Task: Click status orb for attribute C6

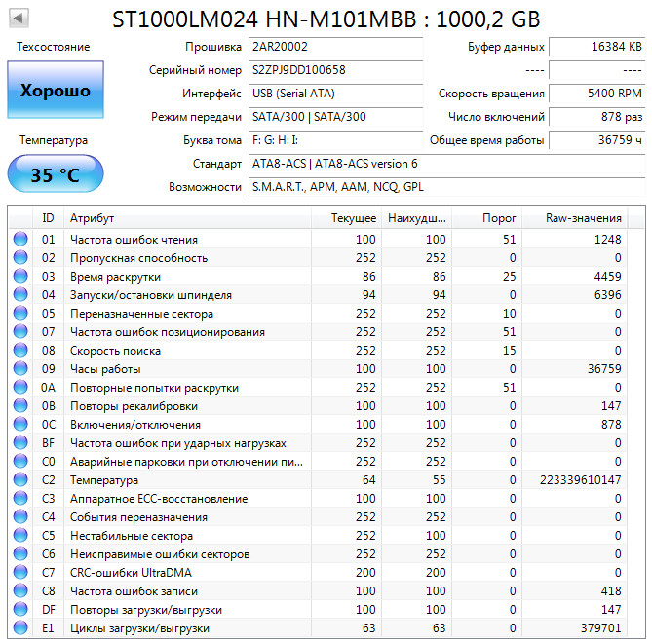Action: pos(20,553)
